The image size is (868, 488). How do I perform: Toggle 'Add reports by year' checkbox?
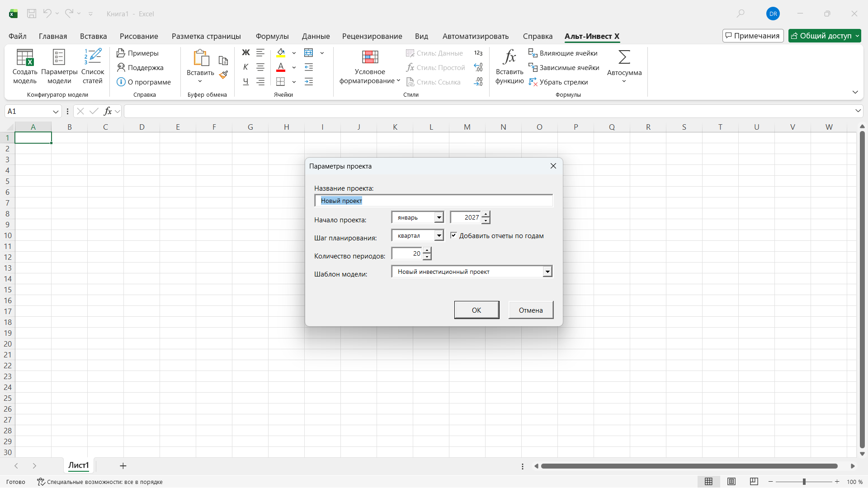tap(453, 235)
